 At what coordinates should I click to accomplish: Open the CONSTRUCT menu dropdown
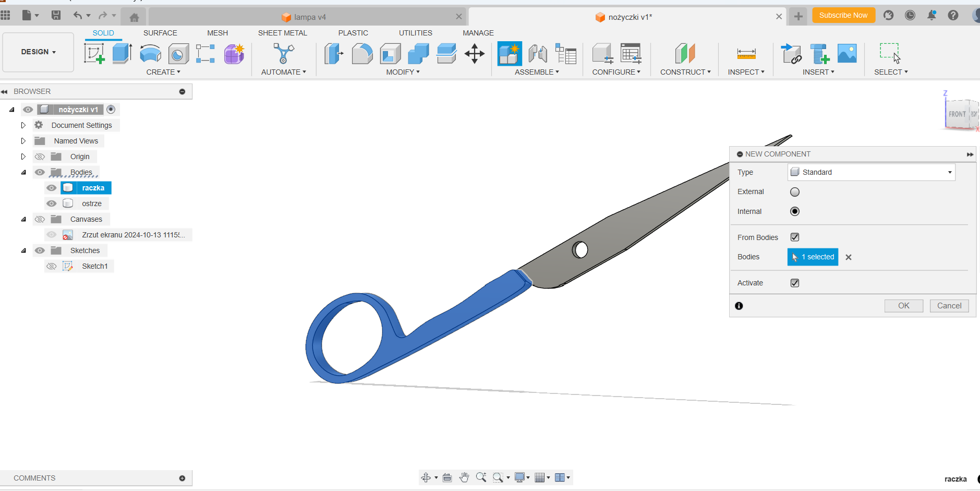[x=685, y=72]
